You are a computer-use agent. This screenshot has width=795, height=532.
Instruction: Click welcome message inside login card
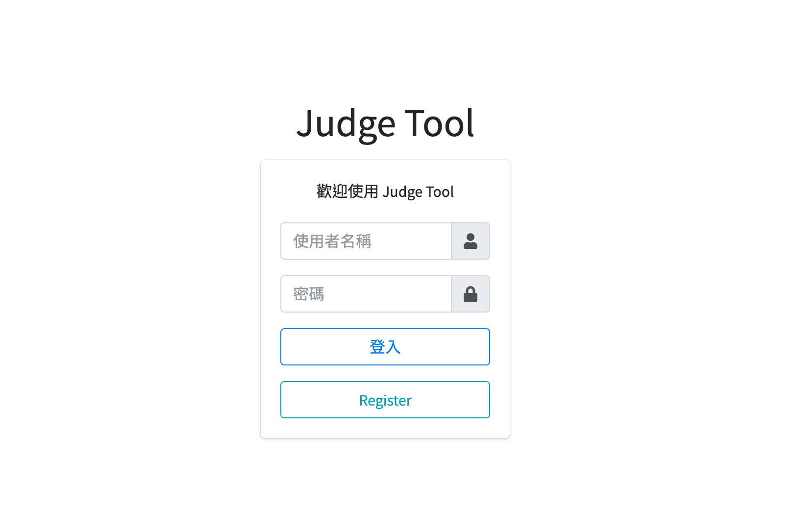tap(385, 192)
